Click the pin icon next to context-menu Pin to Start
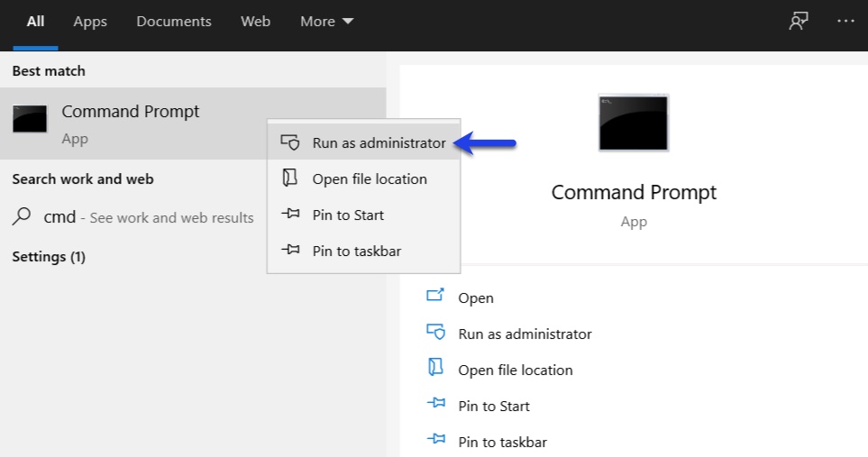 290,214
